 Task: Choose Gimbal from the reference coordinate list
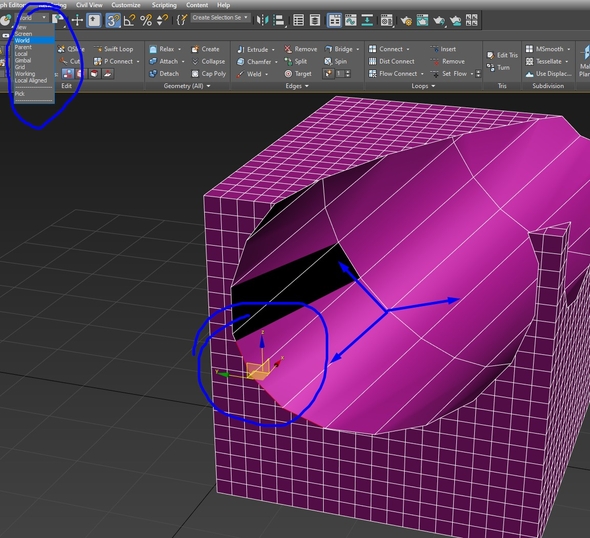[x=23, y=60]
